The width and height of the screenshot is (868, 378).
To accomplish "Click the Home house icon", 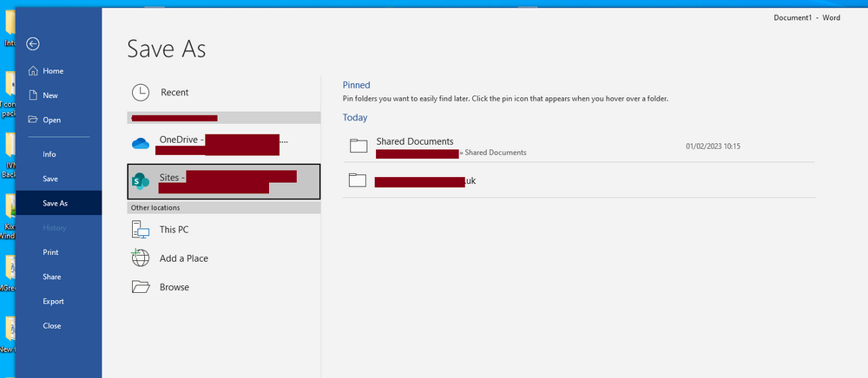I will 33,71.
